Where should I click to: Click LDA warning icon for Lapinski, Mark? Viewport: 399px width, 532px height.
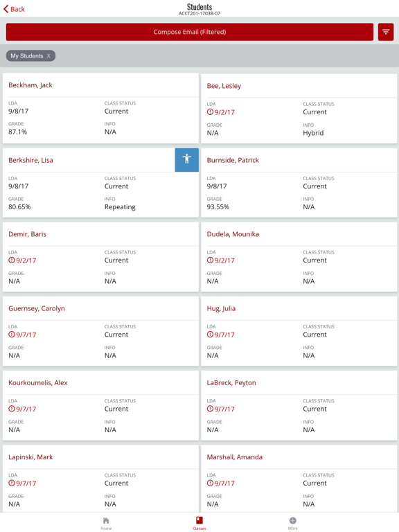12,483
